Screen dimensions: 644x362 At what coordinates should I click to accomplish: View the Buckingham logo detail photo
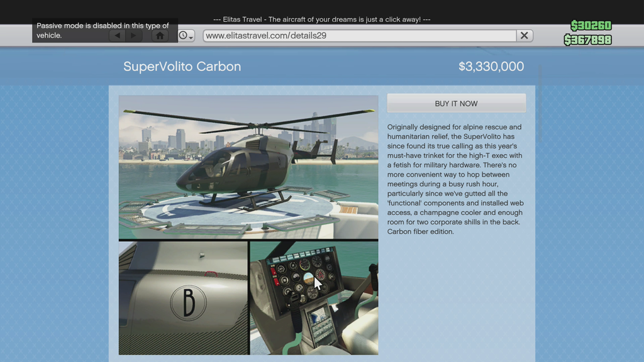184,298
